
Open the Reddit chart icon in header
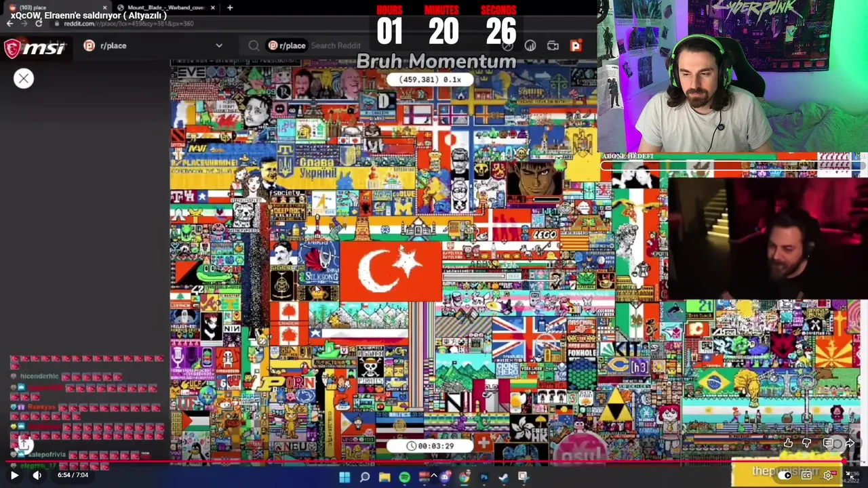(530, 45)
